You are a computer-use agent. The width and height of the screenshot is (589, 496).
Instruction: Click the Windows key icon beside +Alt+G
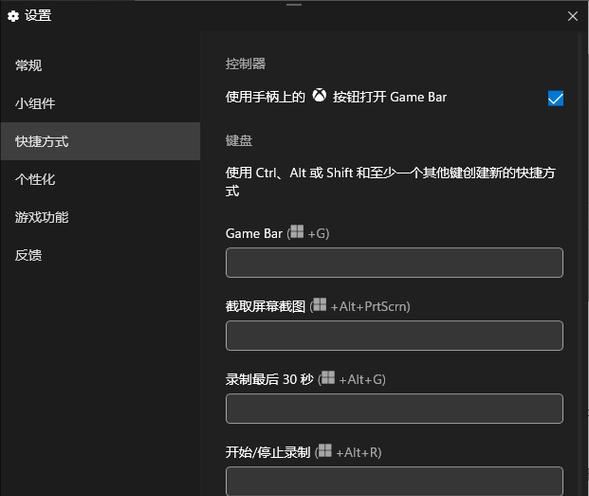(328, 377)
